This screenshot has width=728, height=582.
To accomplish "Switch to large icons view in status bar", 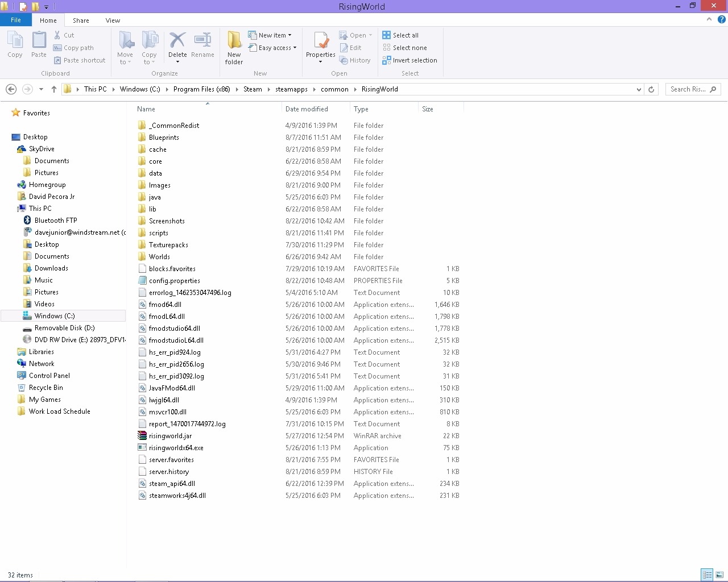I will (x=719, y=575).
